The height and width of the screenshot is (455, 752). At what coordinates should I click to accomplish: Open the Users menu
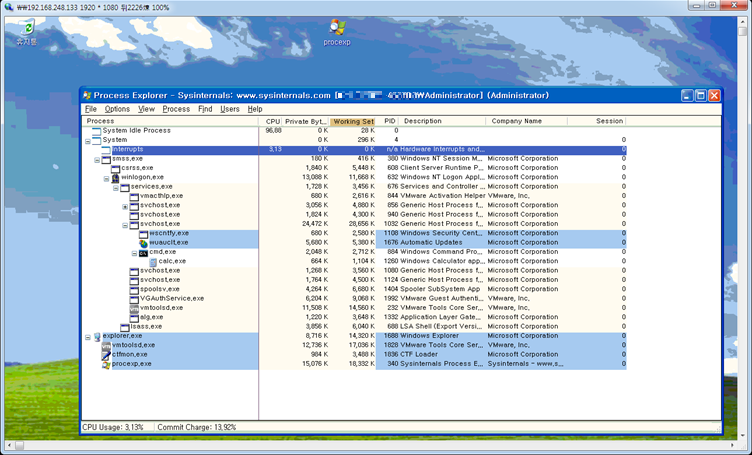point(230,109)
